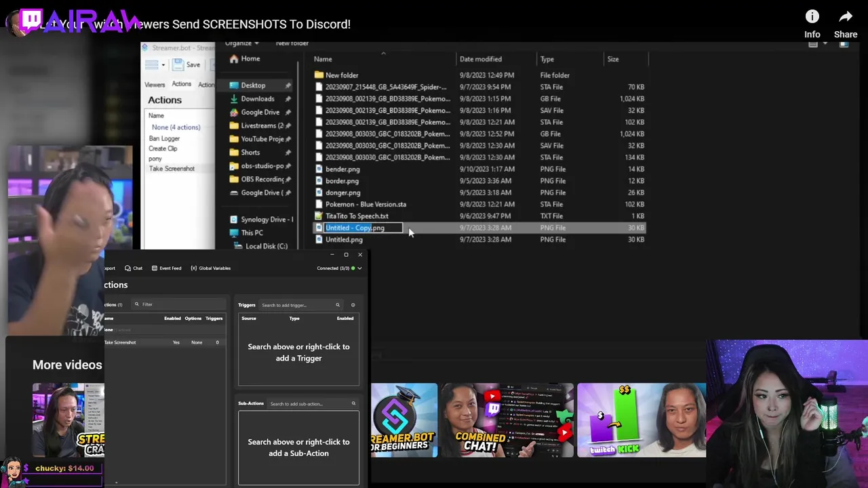Click the green Connected status dot
This screenshot has height=488, width=868.
point(353,268)
